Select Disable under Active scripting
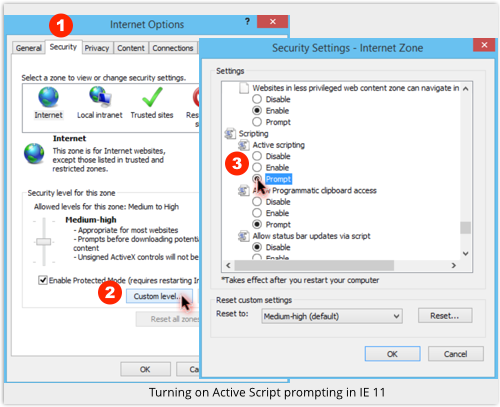This screenshot has width=500, height=407. (257, 156)
